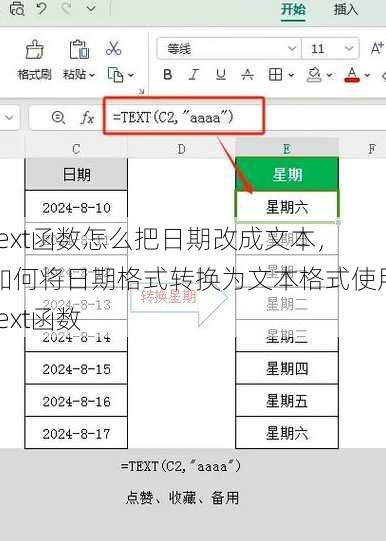
Task: Open the Copy options dropdown arrow
Action: tap(131, 75)
